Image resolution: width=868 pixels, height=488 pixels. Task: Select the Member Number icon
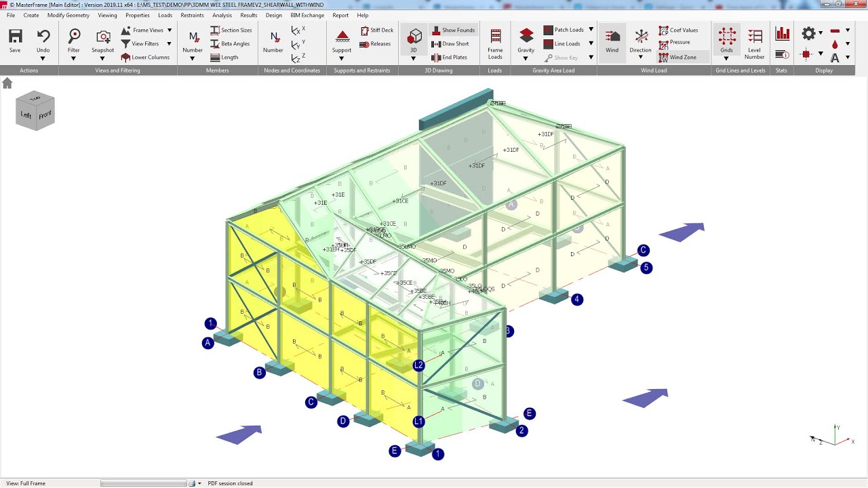pos(193,37)
